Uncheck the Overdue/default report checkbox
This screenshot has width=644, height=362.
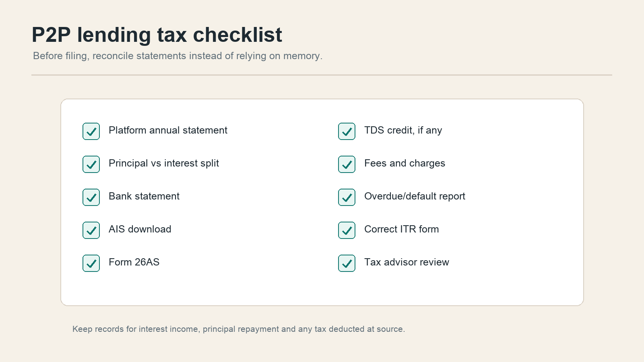click(347, 197)
